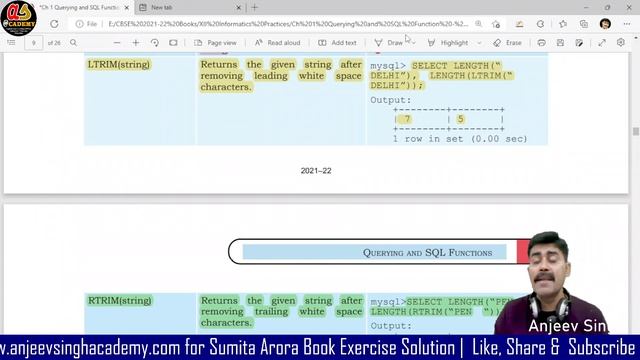Viewport: 640px width, 360px height.
Task: Switch to the Ch 1 Querying and SQL Functions tab
Action: click(x=80, y=7)
